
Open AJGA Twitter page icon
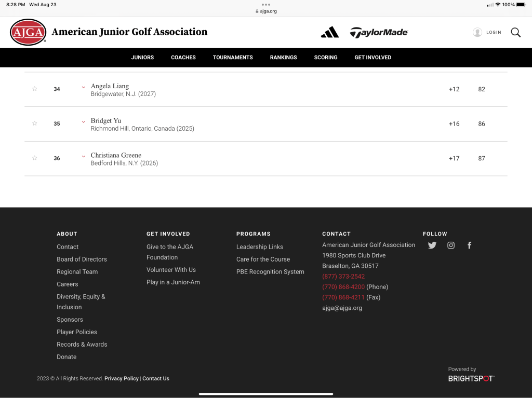[x=432, y=245]
